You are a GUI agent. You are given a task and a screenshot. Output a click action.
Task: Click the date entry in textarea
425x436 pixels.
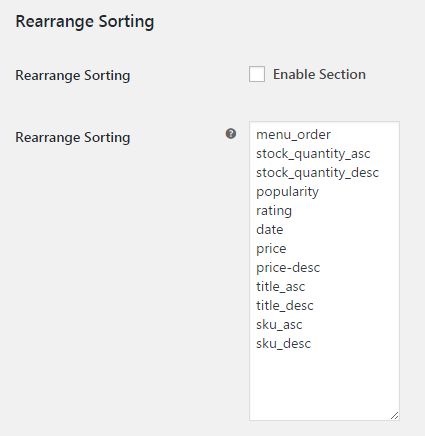[269, 230]
